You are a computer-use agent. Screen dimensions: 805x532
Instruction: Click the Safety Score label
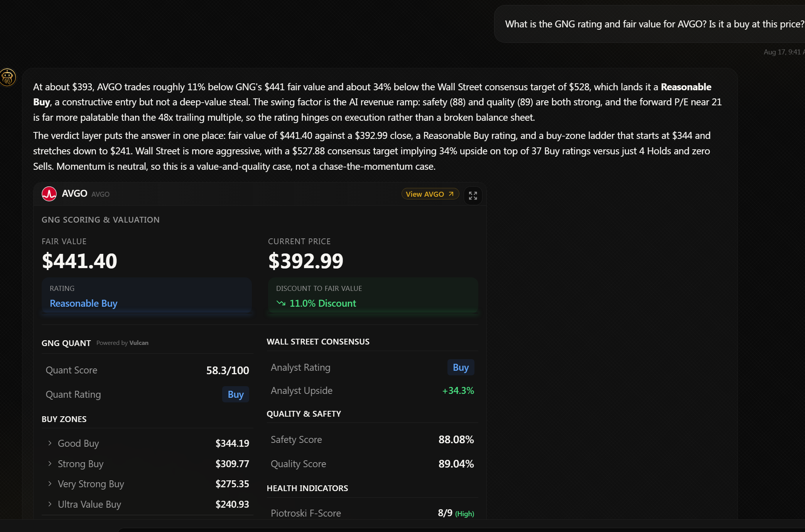pyautogui.click(x=296, y=439)
